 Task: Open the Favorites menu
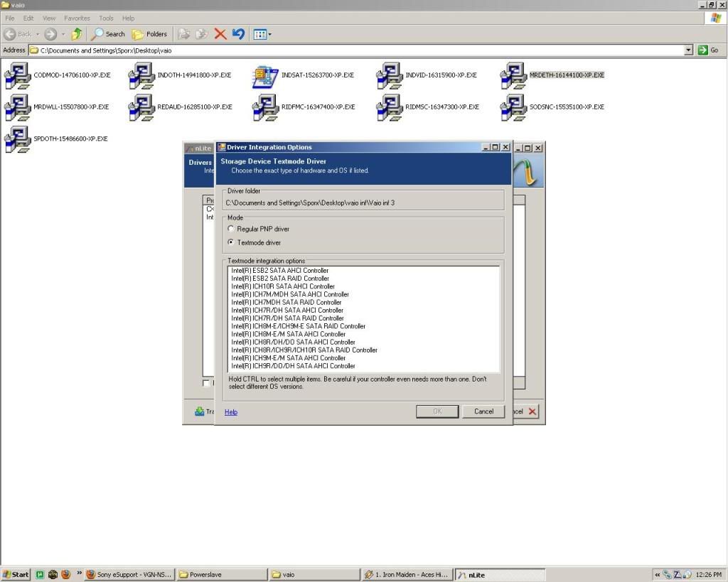click(77, 18)
